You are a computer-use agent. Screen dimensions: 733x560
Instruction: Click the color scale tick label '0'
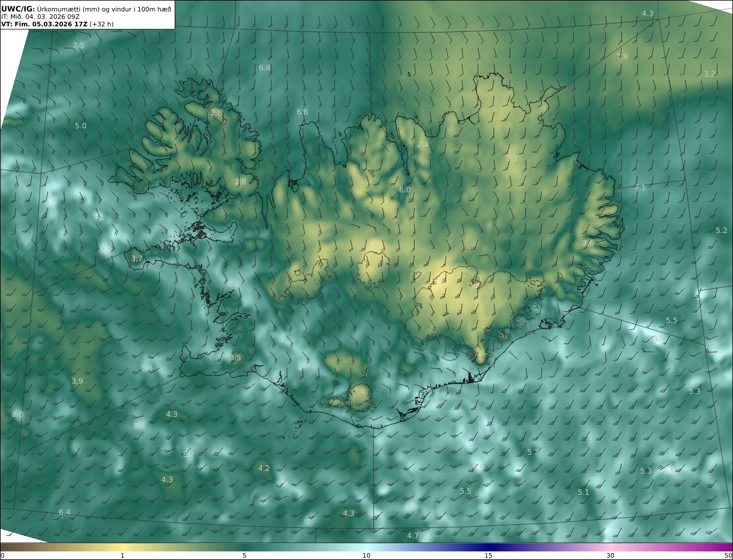point(2,555)
